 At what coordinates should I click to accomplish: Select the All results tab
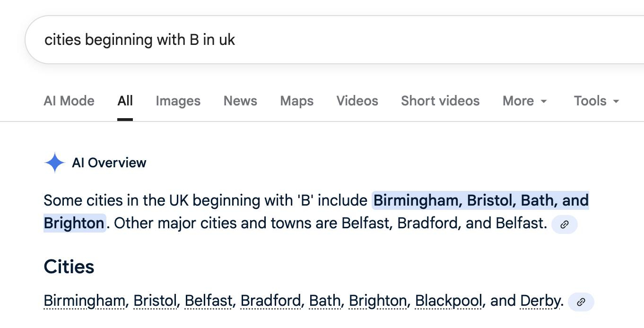[125, 101]
